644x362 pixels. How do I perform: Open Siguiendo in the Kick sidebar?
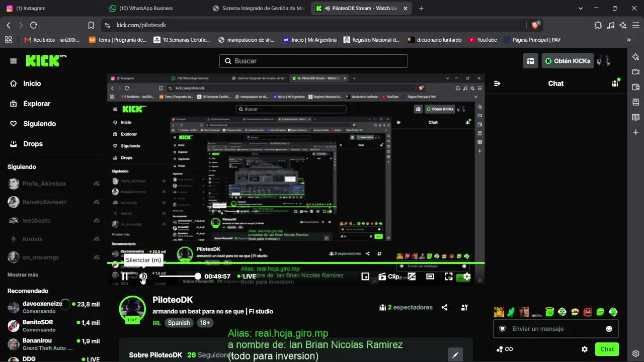[33, 124]
